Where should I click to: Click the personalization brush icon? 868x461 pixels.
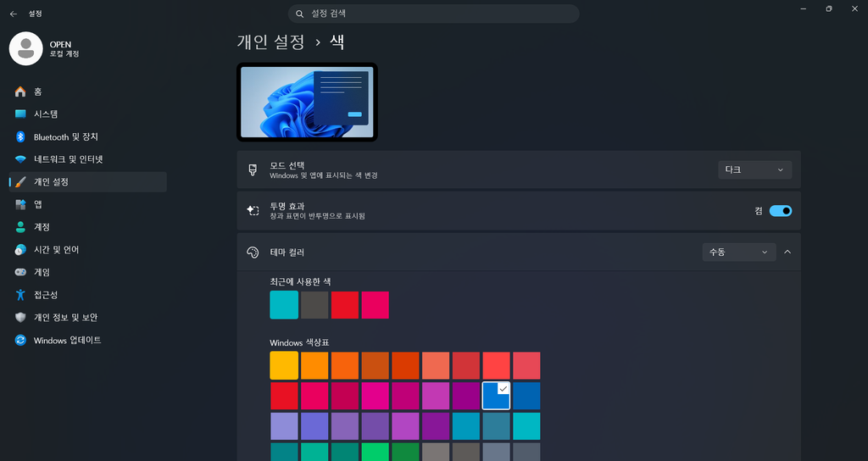[20, 182]
